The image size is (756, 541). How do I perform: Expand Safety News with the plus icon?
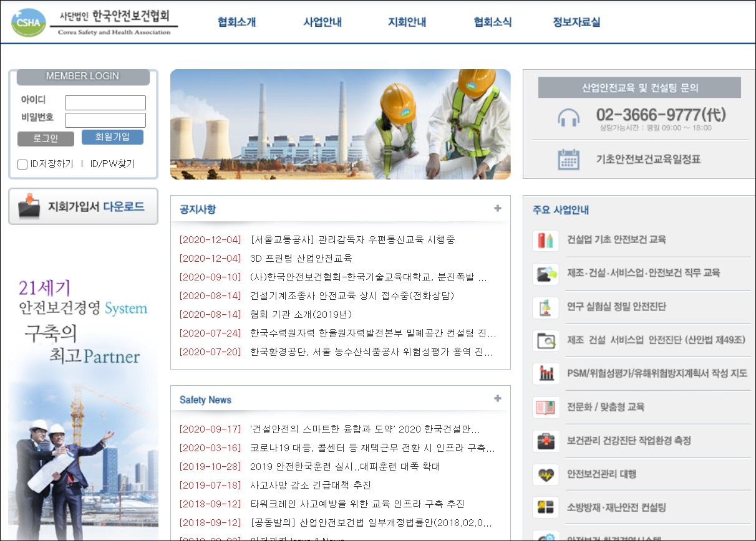point(497,399)
